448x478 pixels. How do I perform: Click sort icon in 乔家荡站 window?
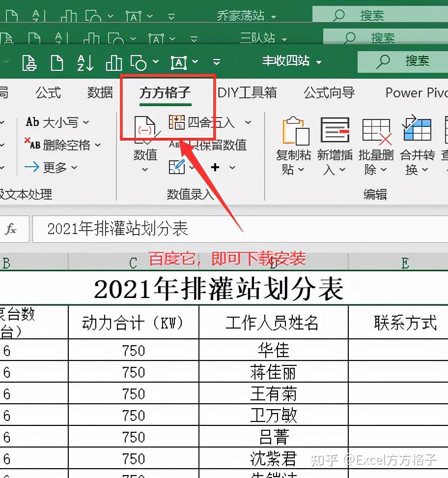pyautogui.click(x=39, y=16)
